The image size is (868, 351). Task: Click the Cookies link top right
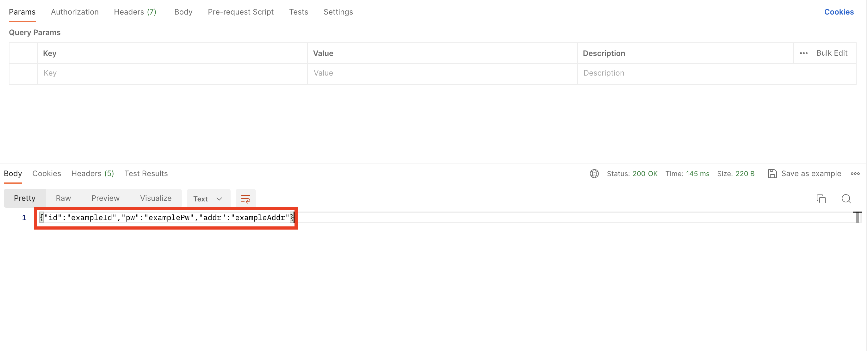839,12
